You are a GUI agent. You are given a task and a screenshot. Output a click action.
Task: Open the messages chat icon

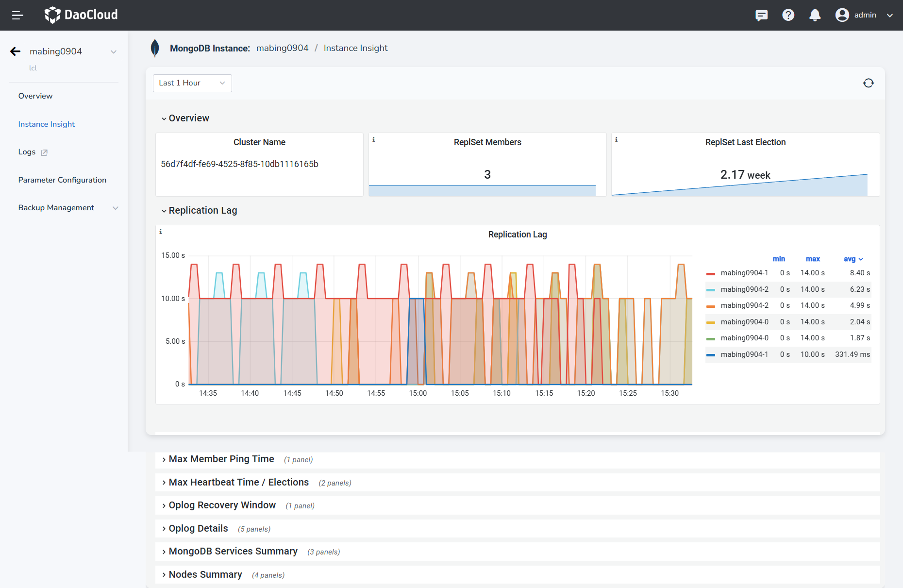click(x=761, y=15)
